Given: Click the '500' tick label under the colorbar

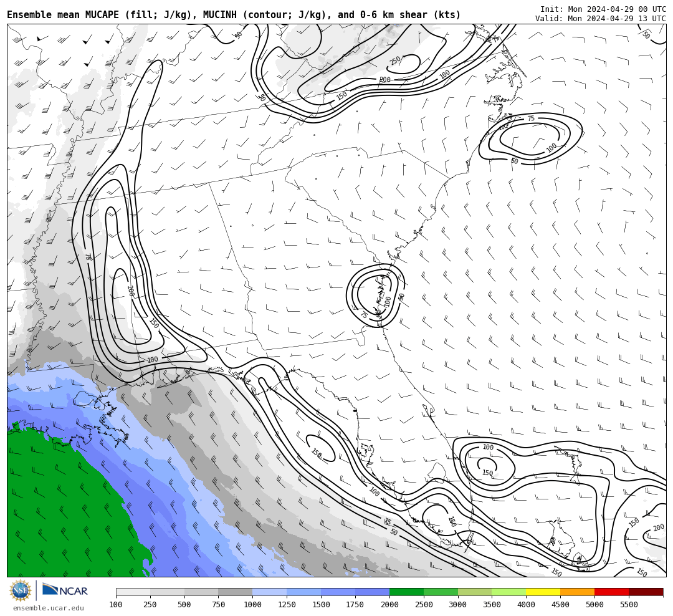Looking at the screenshot, I should (x=184, y=605).
